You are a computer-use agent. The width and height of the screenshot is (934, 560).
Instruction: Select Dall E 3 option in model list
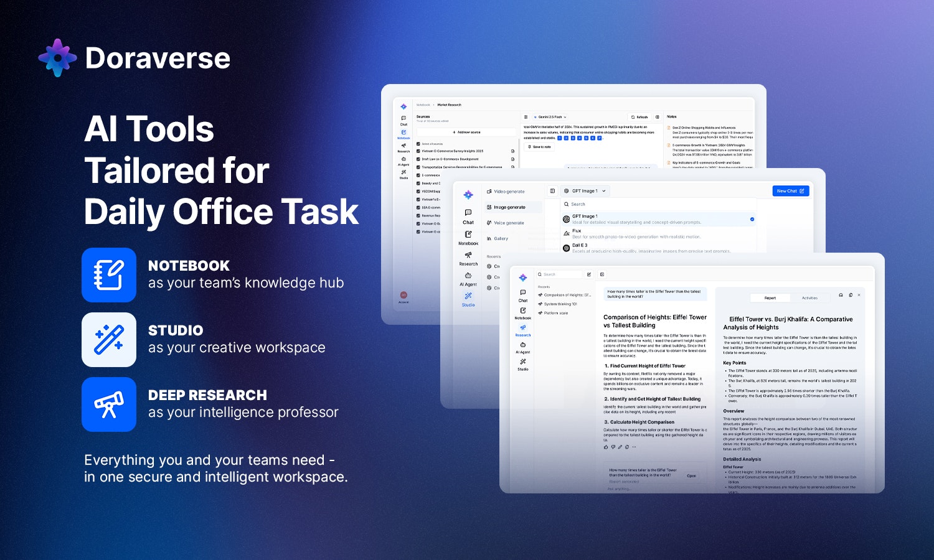pyautogui.click(x=658, y=248)
